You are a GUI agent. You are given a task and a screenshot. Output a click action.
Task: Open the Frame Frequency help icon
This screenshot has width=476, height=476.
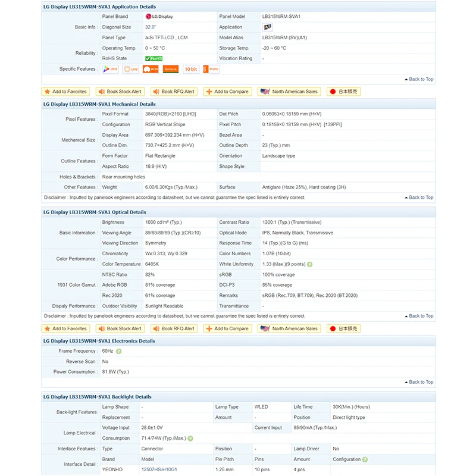click(118, 351)
